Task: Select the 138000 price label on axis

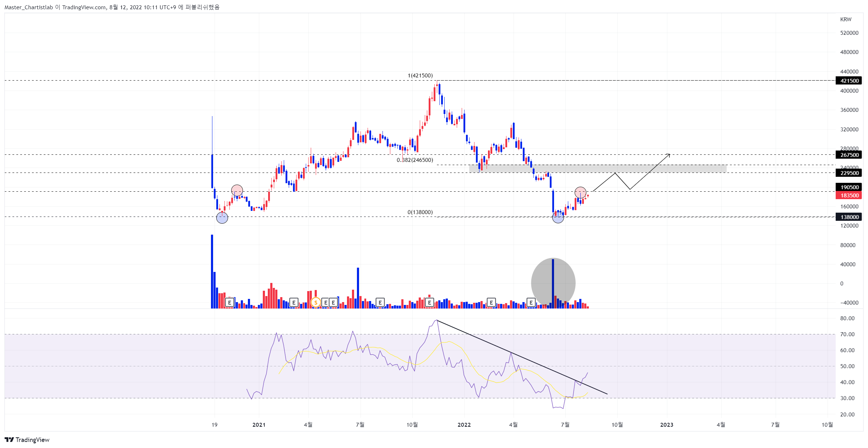Action: tap(849, 217)
